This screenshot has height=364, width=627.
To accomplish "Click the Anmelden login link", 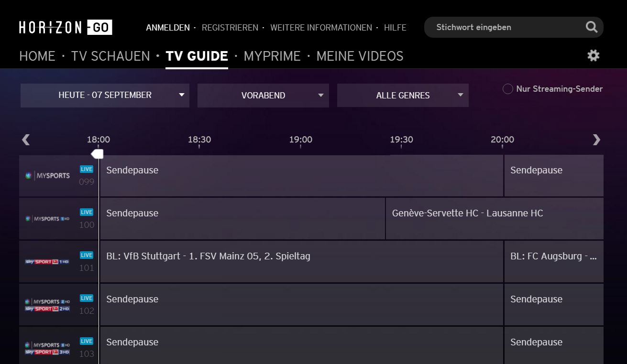I will 168,28.
